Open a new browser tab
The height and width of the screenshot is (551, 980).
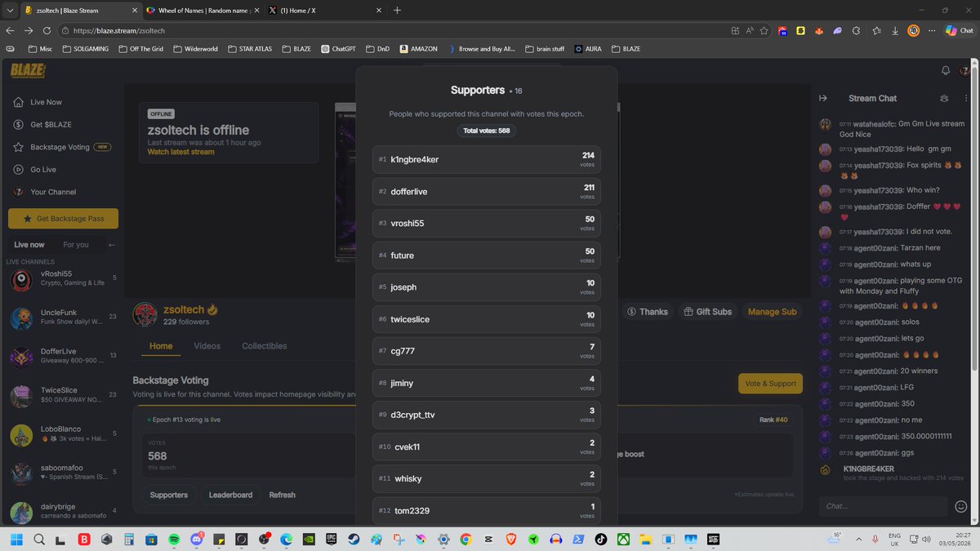point(397,10)
